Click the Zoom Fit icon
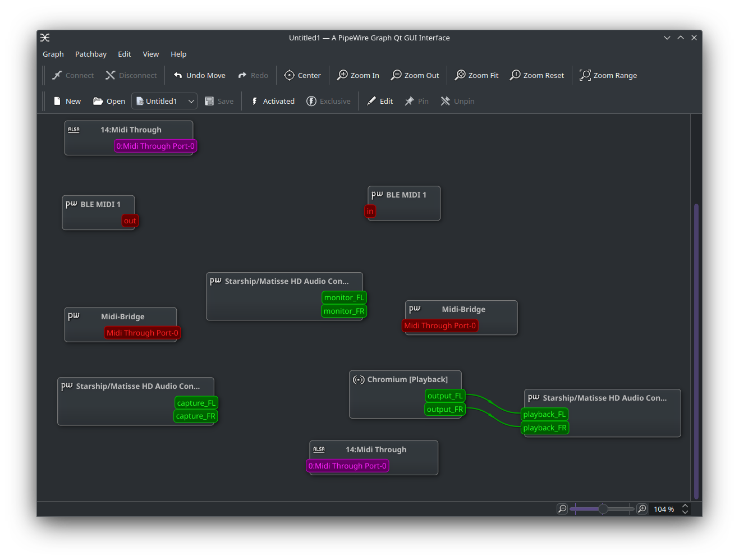The height and width of the screenshot is (560, 739). [460, 75]
